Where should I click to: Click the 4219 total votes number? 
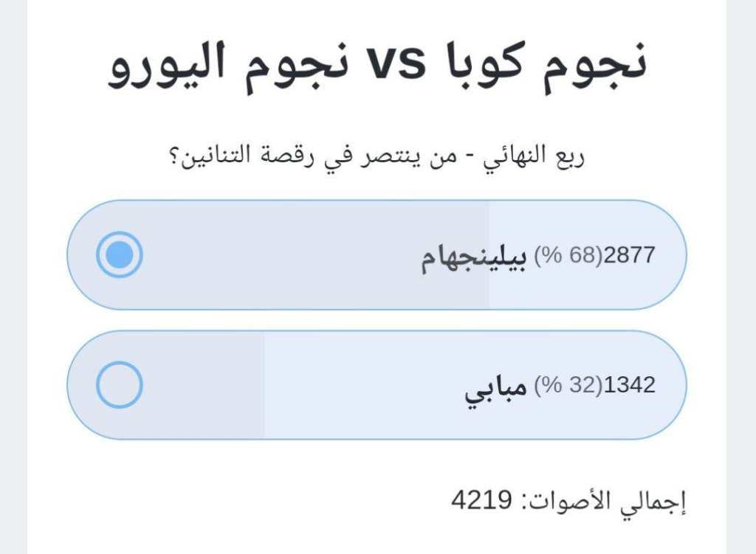click(x=481, y=502)
